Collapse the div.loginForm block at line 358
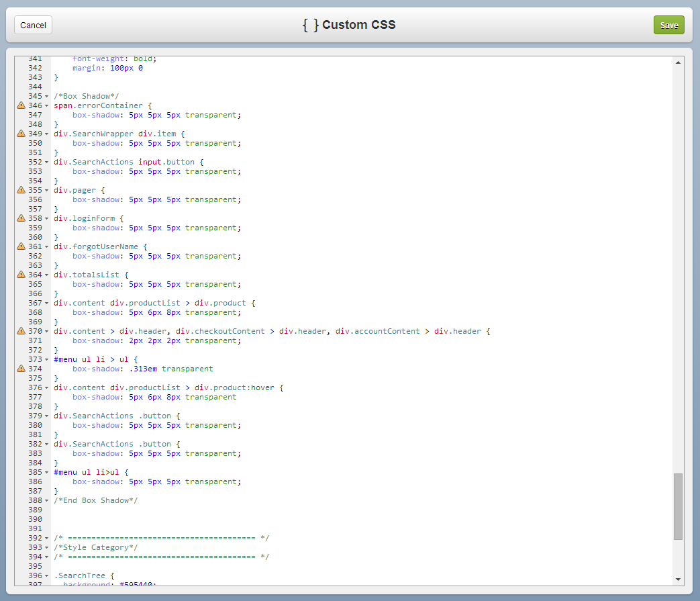 46,218
